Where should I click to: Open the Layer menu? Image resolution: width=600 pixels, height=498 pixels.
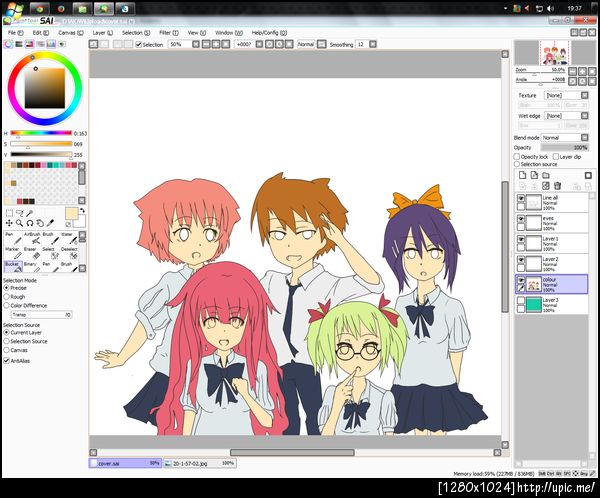pyautogui.click(x=103, y=33)
